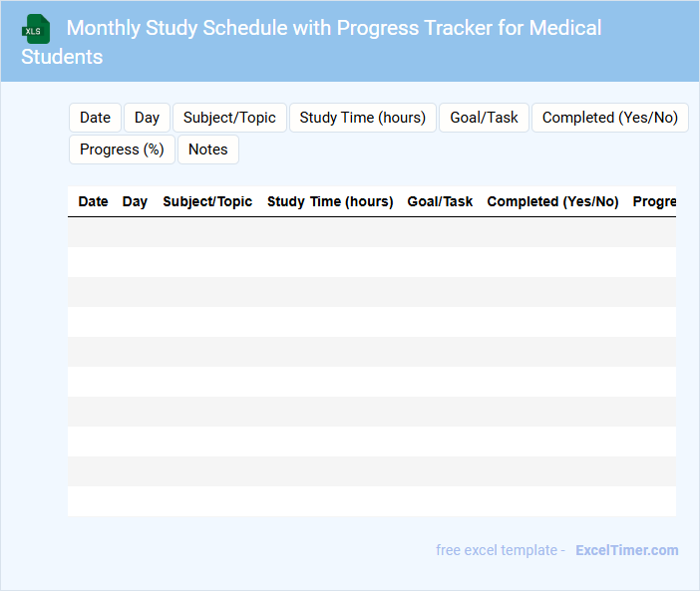Viewport: 700px width, 591px height.
Task: Select the Notes tag button
Action: point(207,149)
